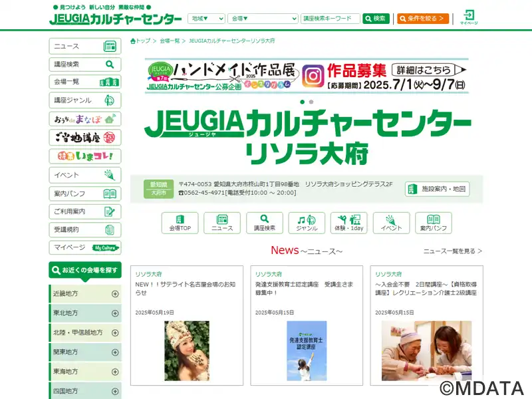Click the 案内パンフ icon in venue navigation
The image size is (532, 399).
(x=434, y=223)
